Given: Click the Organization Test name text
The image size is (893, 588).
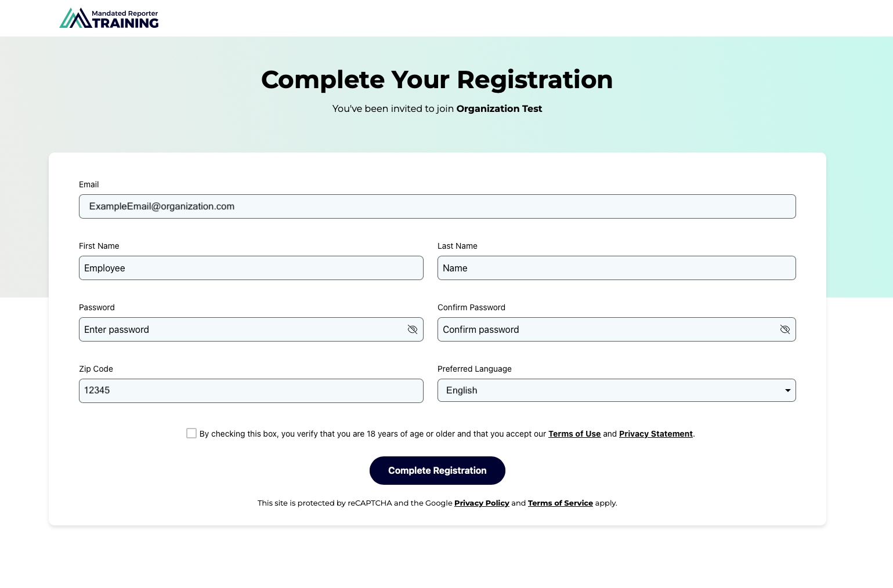Looking at the screenshot, I should click(499, 108).
